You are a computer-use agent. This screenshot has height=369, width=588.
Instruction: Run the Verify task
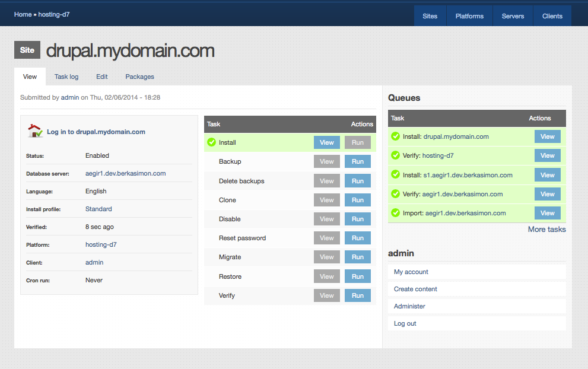pos(357,295)
